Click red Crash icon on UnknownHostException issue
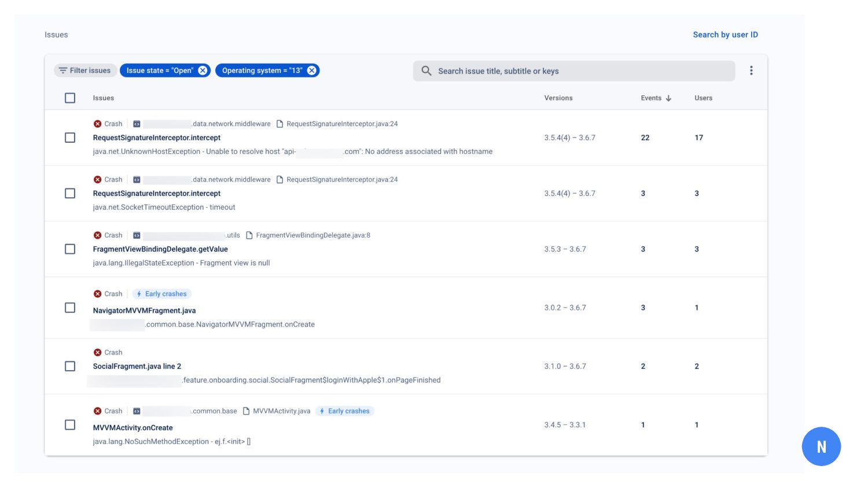Screen dimensions: 868x488 point(98,124)
